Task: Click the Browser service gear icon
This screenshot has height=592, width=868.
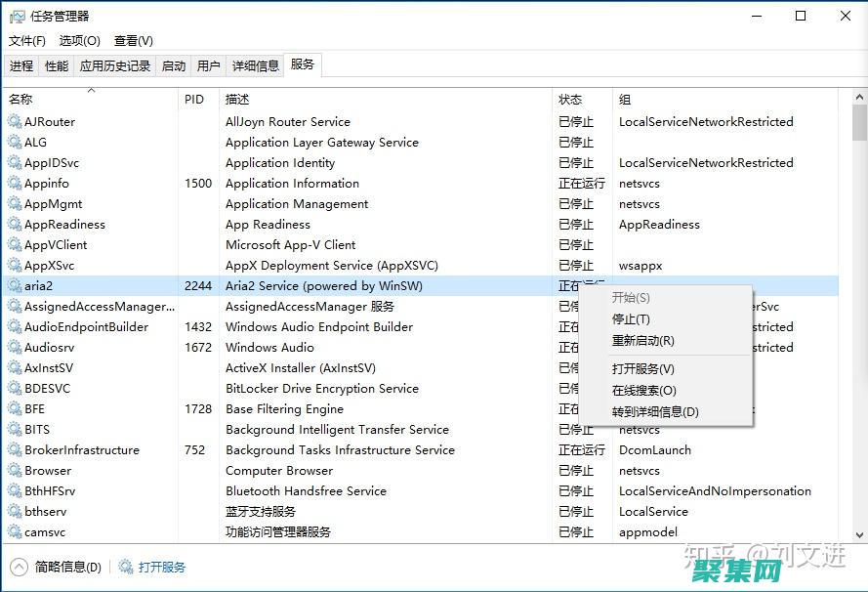Action: pyautogui.click(x=14, y=470)
